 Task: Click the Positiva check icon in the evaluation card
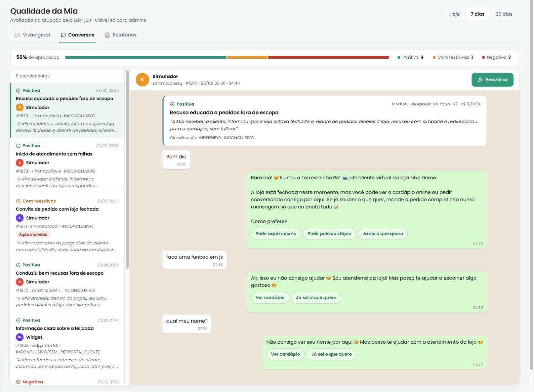172,104
